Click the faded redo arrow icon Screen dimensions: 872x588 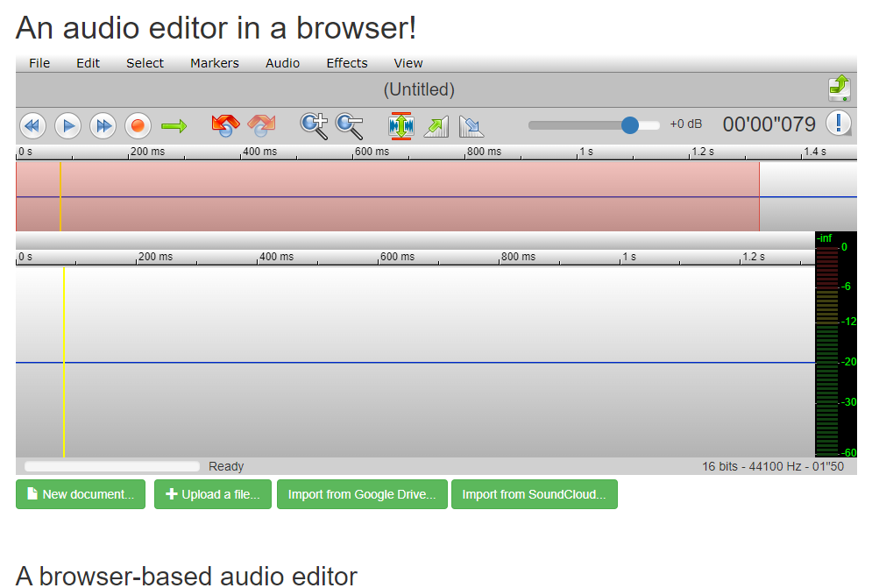click(x=261, y=125)
